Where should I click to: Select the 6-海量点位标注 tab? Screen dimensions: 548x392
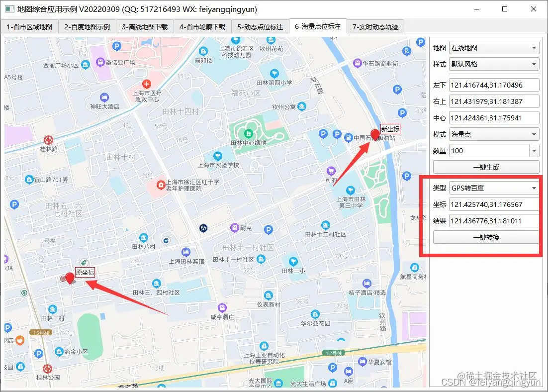[318, 26]
